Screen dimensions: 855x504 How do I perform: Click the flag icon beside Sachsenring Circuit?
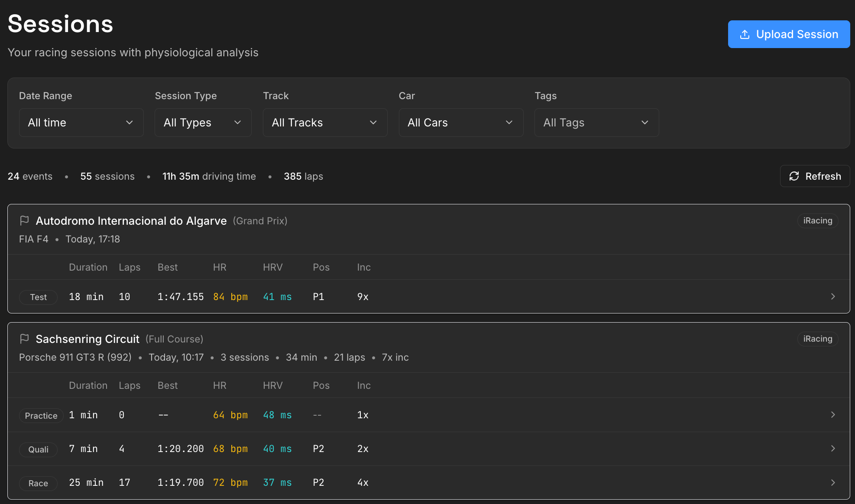click(24, 339)
